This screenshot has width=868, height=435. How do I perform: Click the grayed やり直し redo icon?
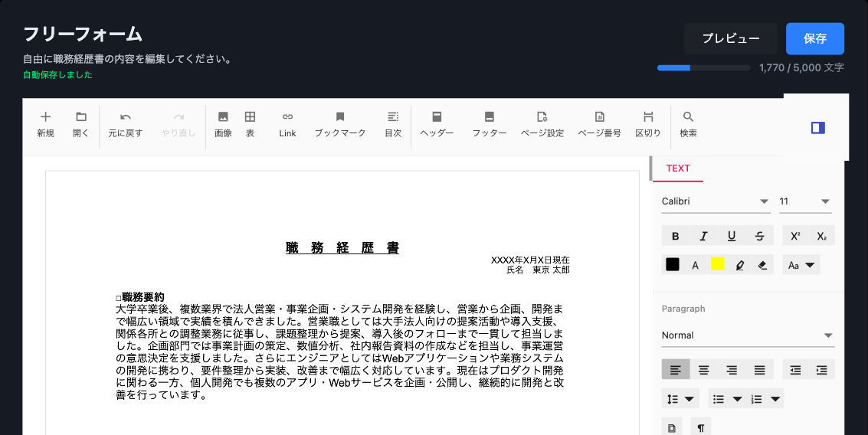click(179, 124)
